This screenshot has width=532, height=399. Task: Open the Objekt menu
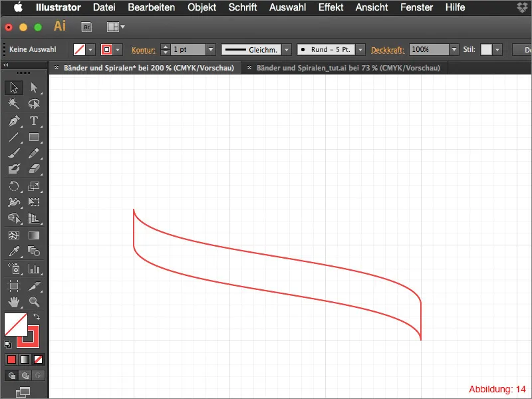tap(202, 7)
